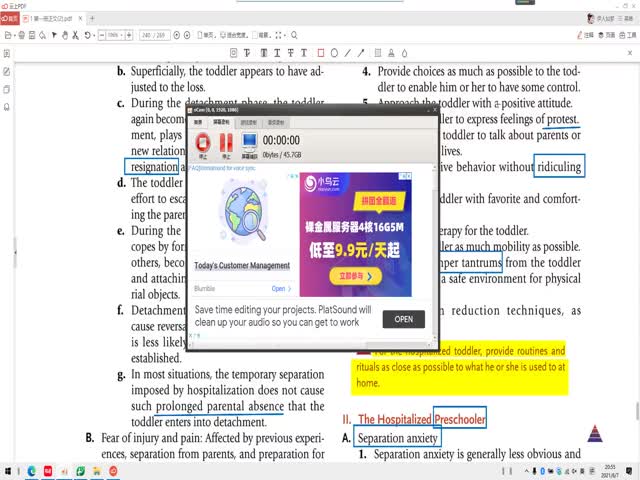Open the annotations list in left sidebar
This screenshot has width=640, height=480.
tap(7, 71)
